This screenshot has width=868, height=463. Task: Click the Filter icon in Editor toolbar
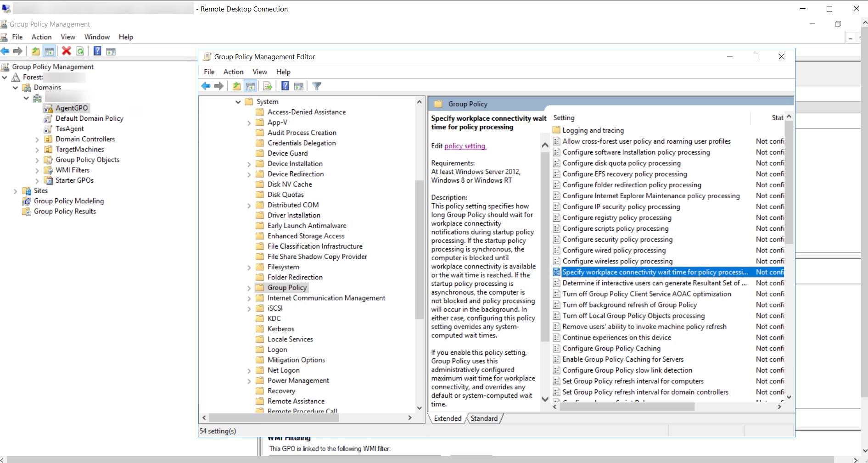tap(317, 86)
